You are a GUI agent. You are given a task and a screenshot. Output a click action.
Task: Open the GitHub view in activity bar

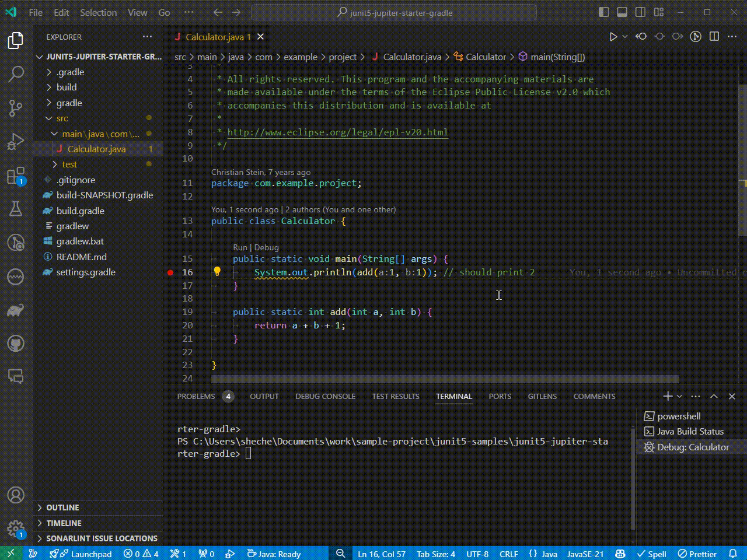pyautogui.click(x=16, y=343)
